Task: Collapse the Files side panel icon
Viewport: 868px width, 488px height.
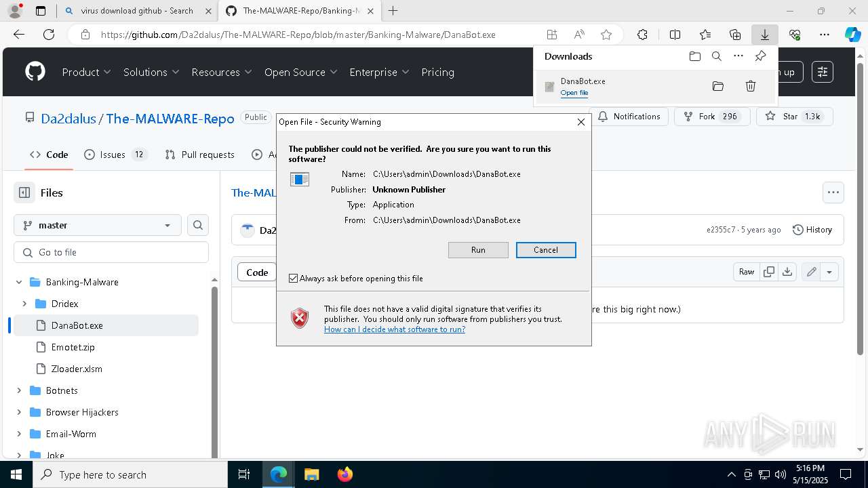Action: click(24, 192)
